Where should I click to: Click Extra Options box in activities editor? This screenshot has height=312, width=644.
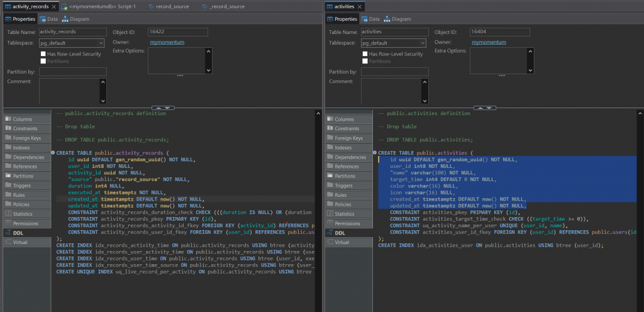(x=499, y=61)
